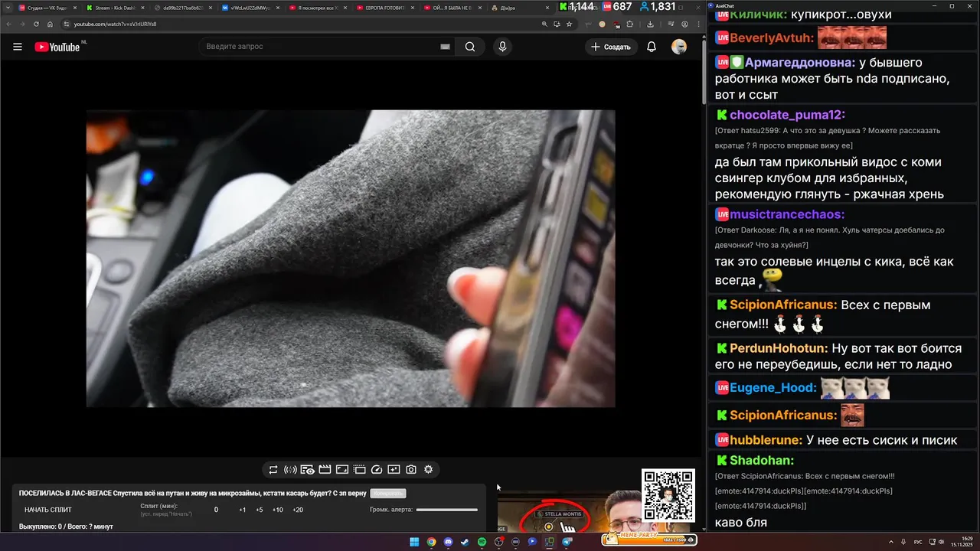This screenshot has width=980, height=551.
Task: Click the split minutes value 0
Action: (216, 510)
